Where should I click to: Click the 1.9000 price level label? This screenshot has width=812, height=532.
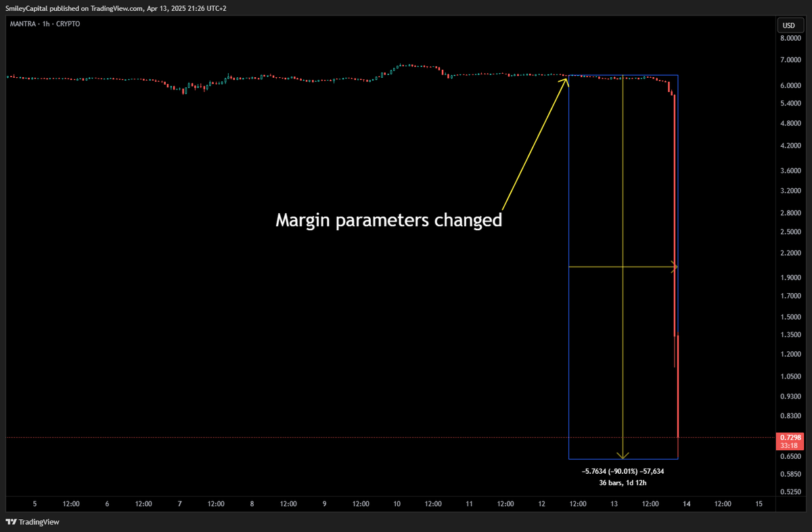pyautogui.click(x=791, y=278)
